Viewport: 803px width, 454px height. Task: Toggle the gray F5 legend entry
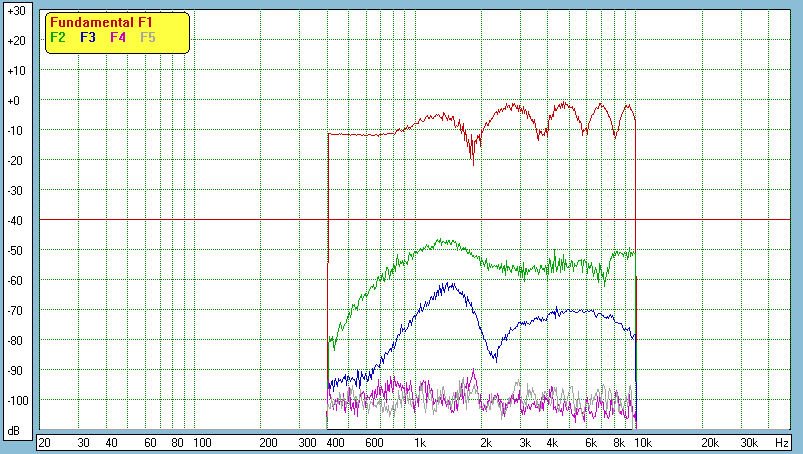148,37
